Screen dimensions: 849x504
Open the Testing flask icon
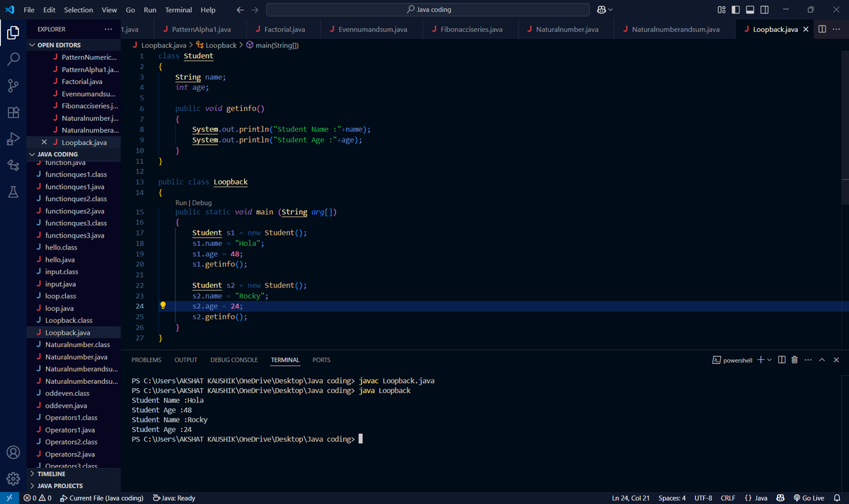[13, 192]
